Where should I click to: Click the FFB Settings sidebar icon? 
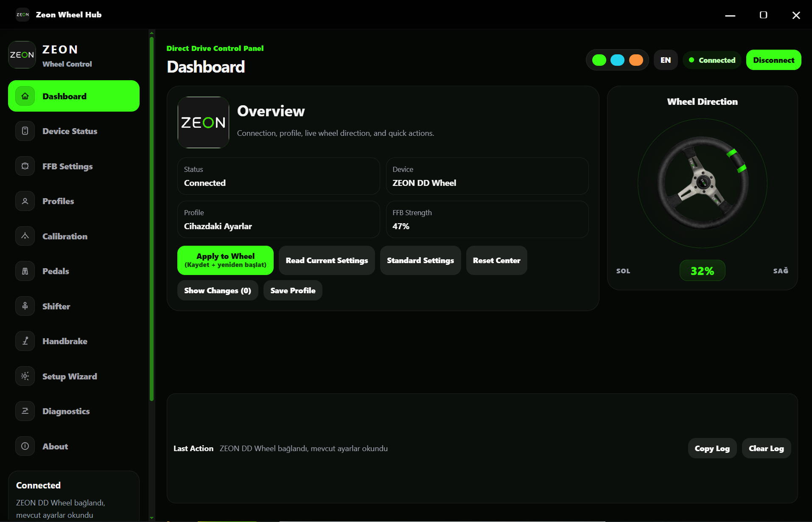coord(25,166)
